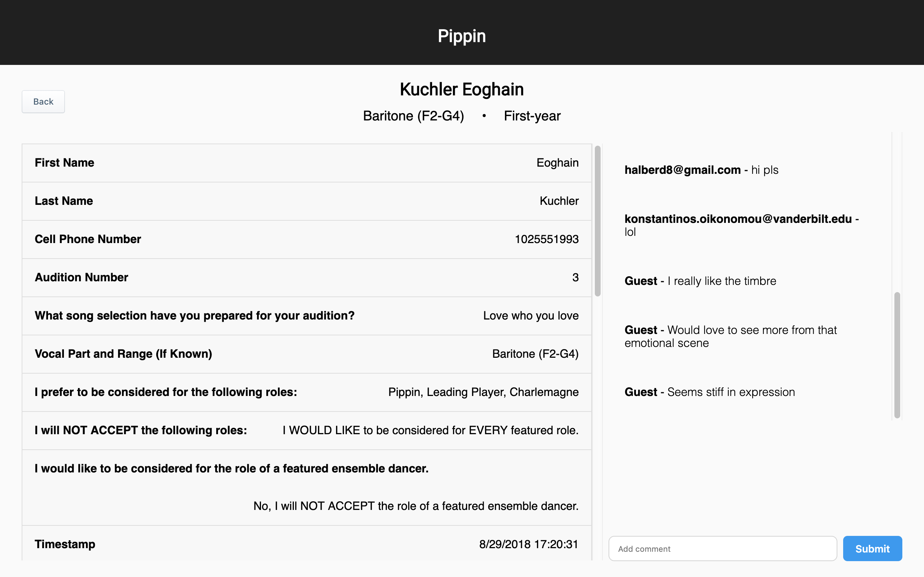The image size is (924, 577).
Task: Select the Audition Number row
Action: [306, 277]
